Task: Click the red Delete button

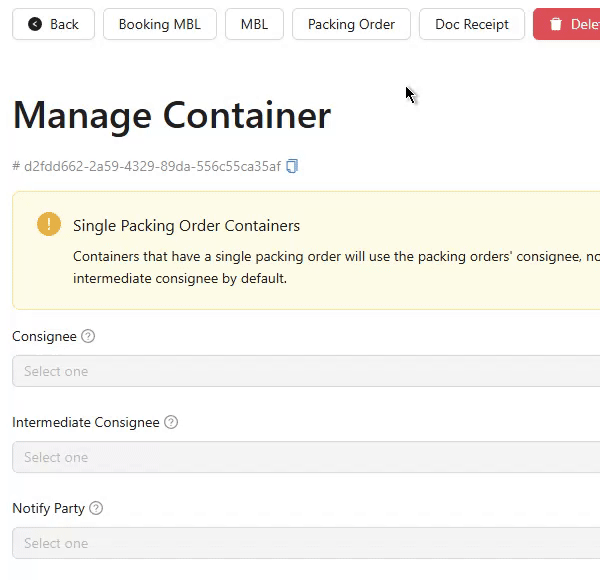Action: (x=567, y=24)
